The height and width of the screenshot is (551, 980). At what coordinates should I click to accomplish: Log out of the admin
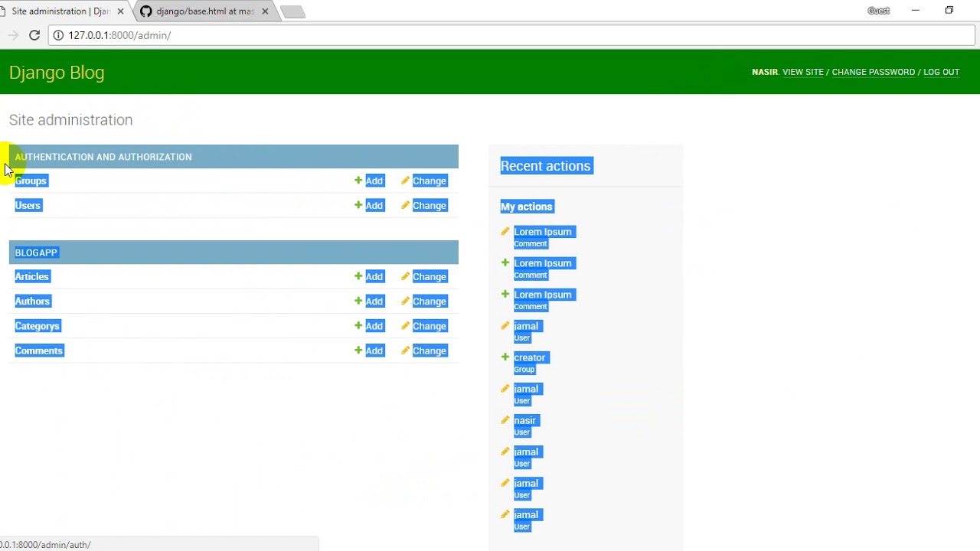click(941, 72)
